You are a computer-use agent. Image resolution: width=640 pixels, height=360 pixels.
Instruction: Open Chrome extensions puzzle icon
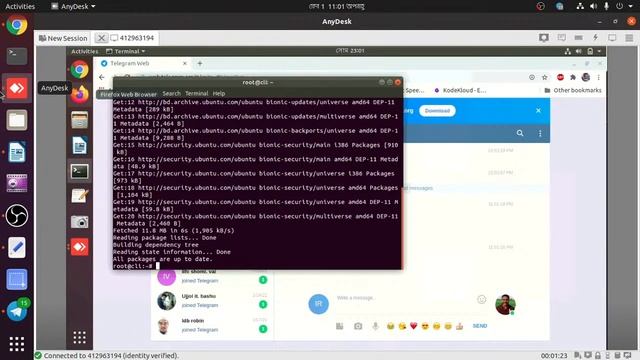tap(573, 78)
